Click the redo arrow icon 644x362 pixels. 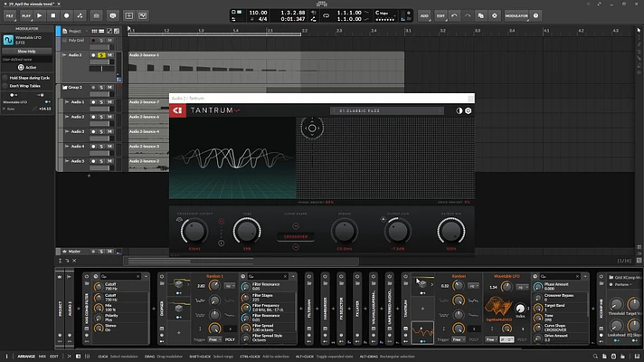(x=468, y=15)
